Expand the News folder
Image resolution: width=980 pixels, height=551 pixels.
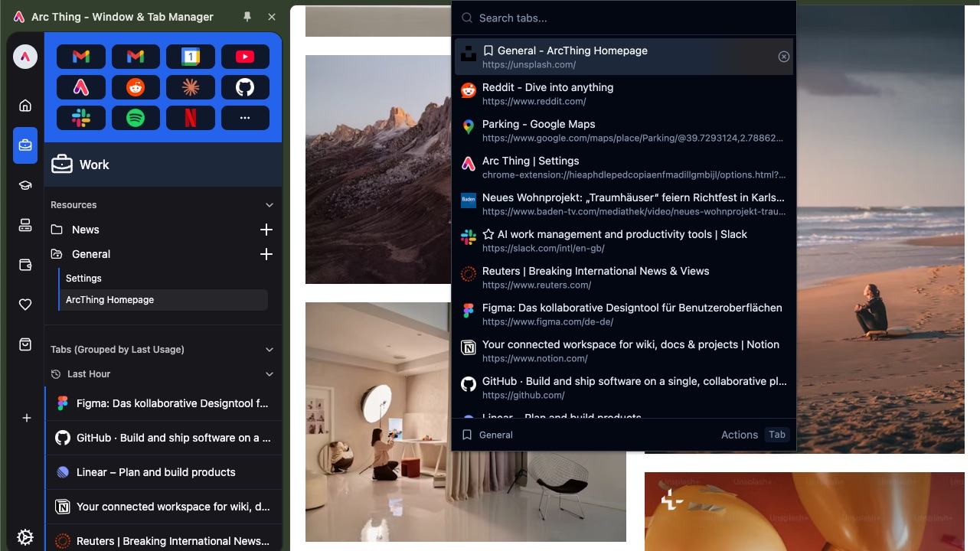[x=57, y=230]
